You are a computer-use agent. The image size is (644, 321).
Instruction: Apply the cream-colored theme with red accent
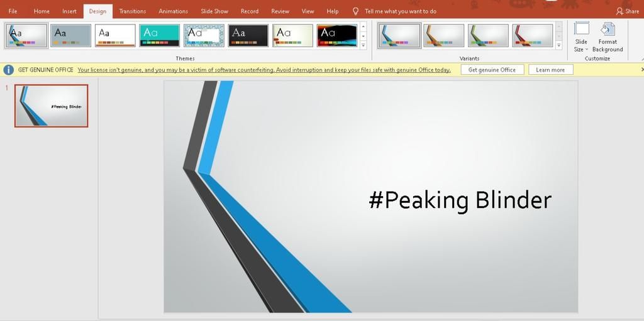[x=292, y=35]
